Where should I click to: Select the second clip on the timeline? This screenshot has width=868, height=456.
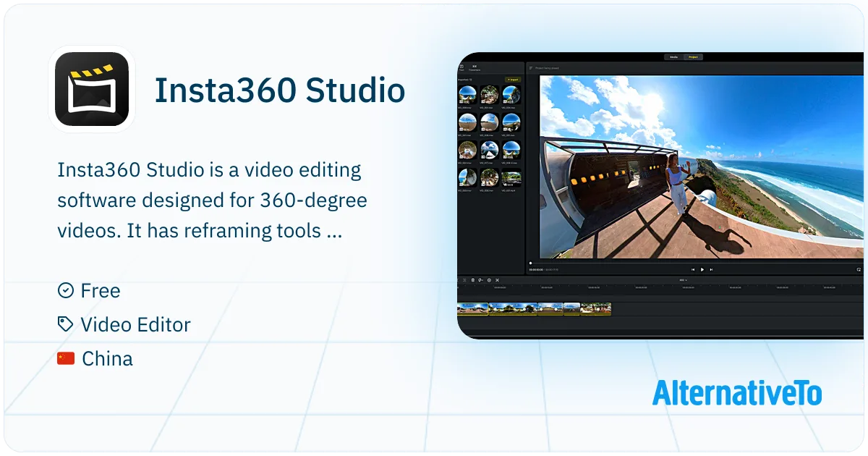point(513,309)
